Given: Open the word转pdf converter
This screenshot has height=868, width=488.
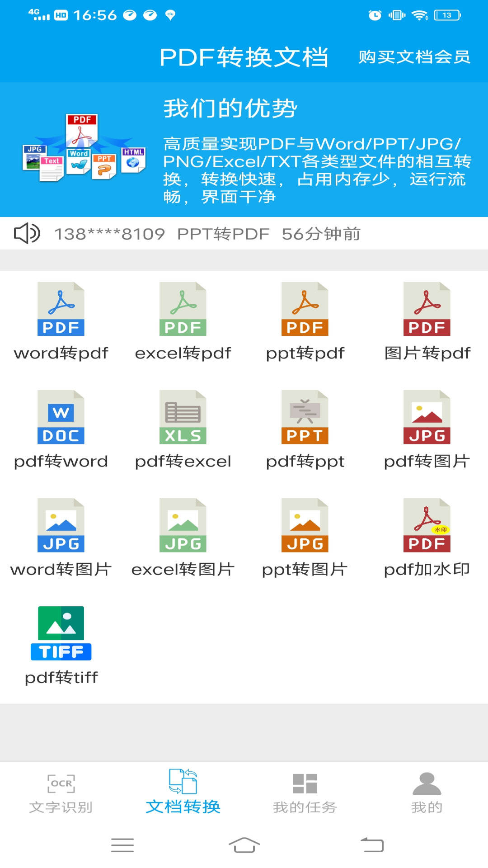Looking at the screenshot, I should (x=61, y=309).
